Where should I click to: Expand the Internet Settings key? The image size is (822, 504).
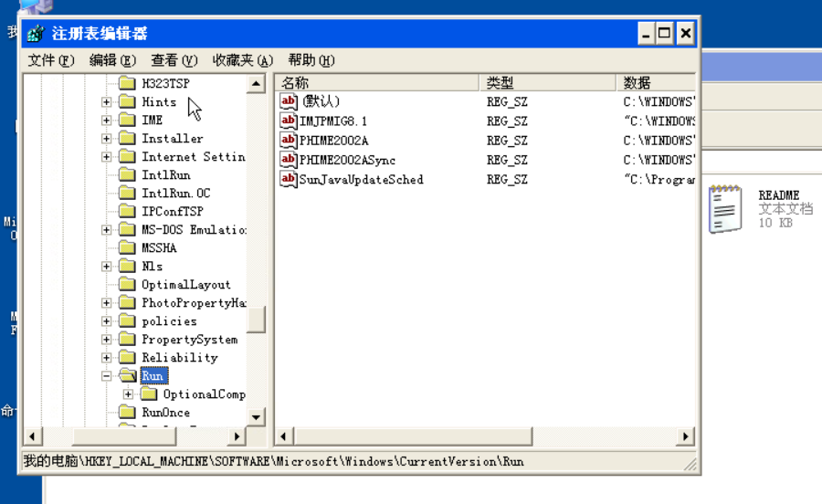pos(107,157)
